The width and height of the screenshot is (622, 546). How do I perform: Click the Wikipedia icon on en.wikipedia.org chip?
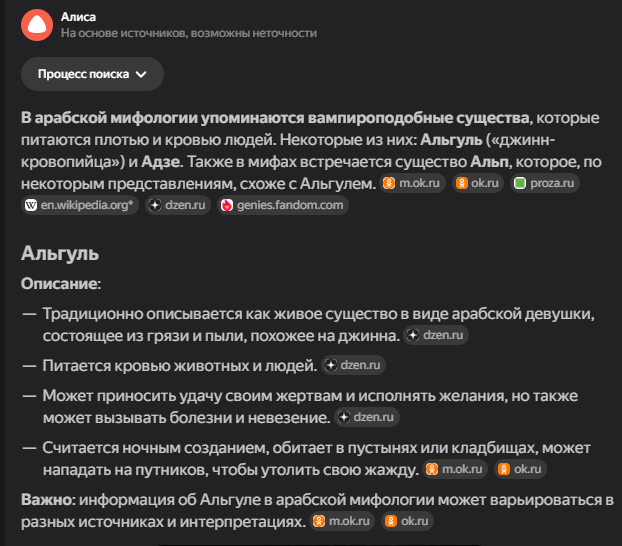(30, 205)
